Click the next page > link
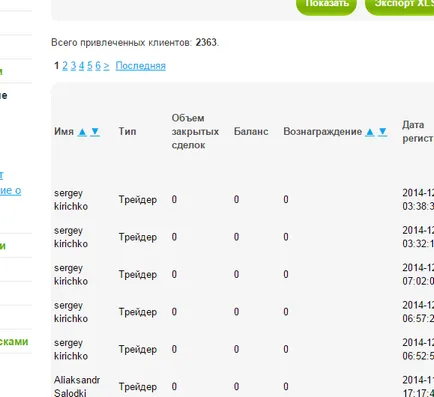This screenshot has width=434, height=397. click(106, 66)
